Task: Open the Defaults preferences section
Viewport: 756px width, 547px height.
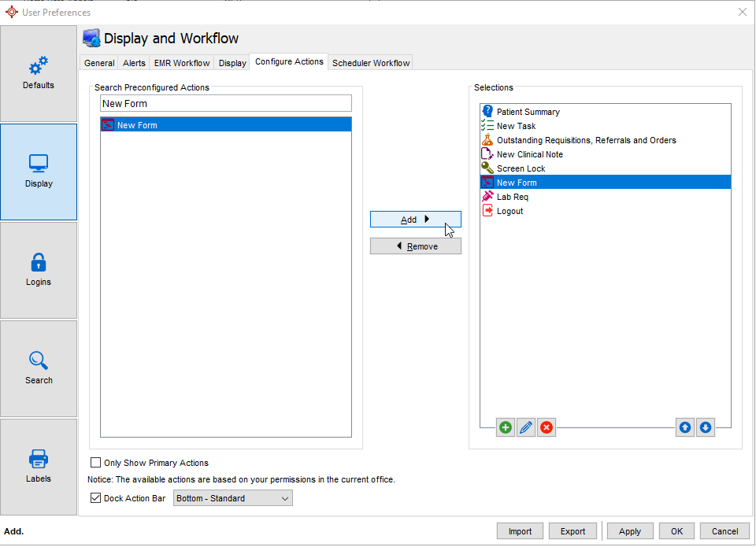Action: [39, 73]
